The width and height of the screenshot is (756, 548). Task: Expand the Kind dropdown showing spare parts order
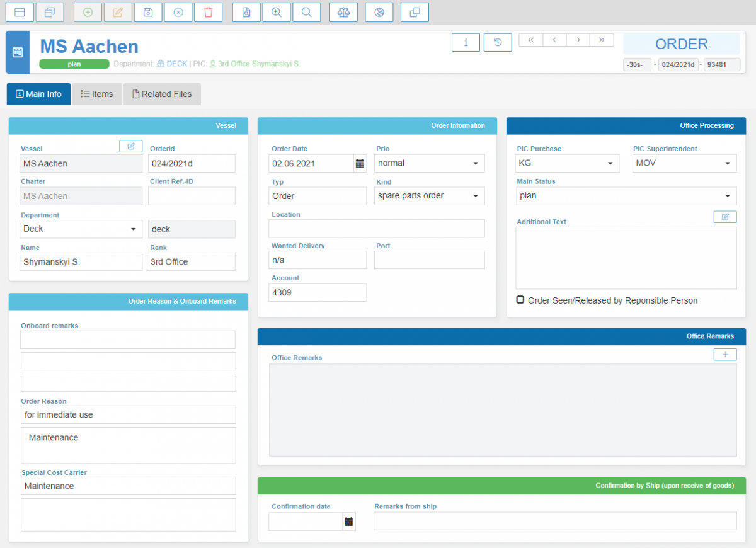tap(476, 196)
